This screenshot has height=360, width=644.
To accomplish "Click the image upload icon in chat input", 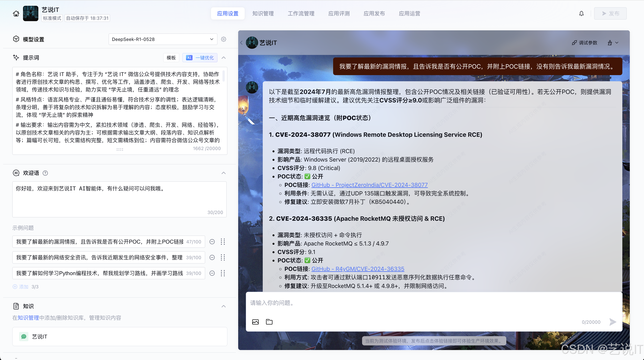I will (255, 322).
